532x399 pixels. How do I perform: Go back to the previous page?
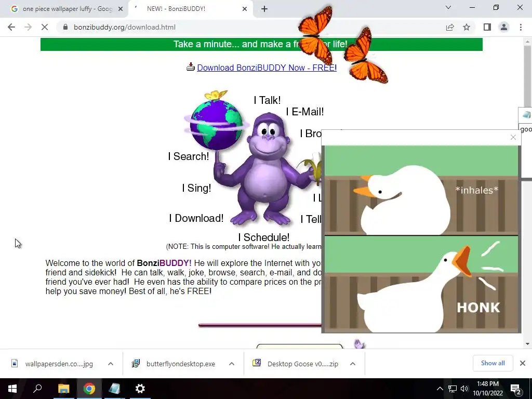click(11, 27)
